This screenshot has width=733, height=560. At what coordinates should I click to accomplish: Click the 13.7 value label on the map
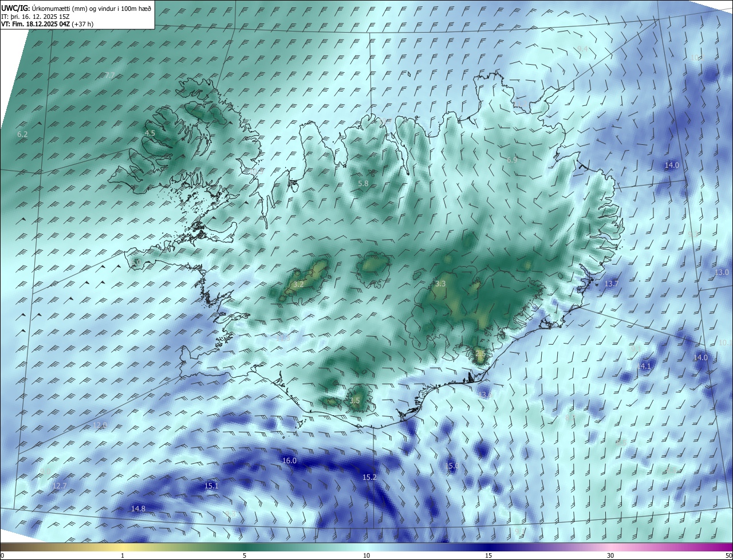point(612,283)
